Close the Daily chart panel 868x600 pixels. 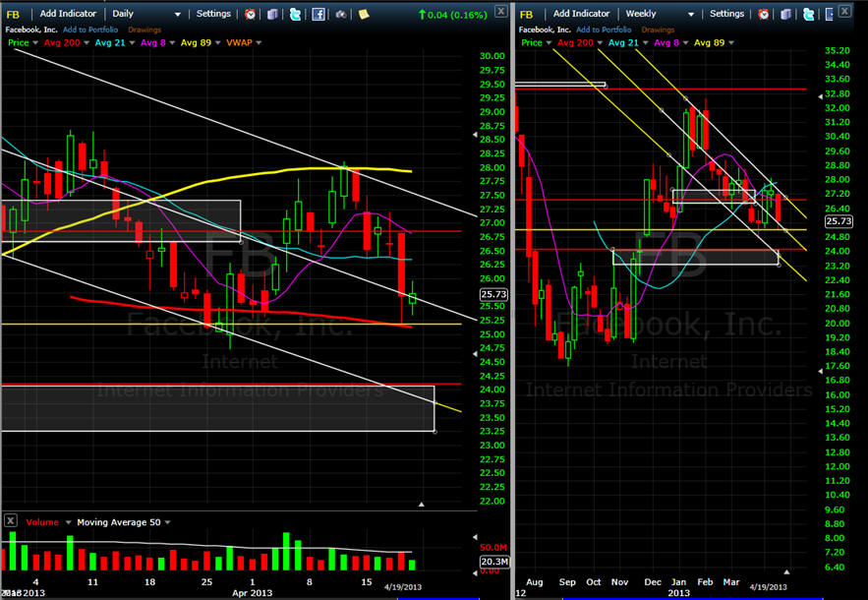pos(500,11)
